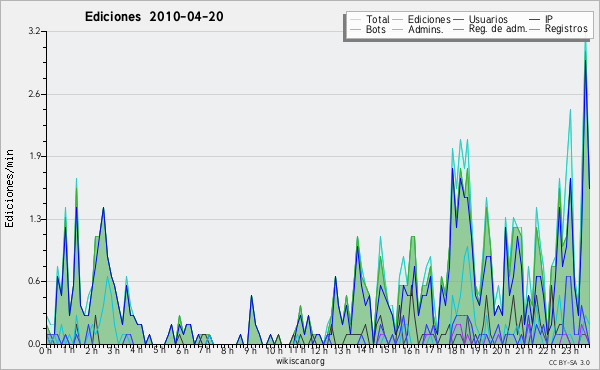Image resolution: width=600 pixels, height=370 pixels.
Task: Click the 1.9 y-axis value
Action: pos(34,156)
